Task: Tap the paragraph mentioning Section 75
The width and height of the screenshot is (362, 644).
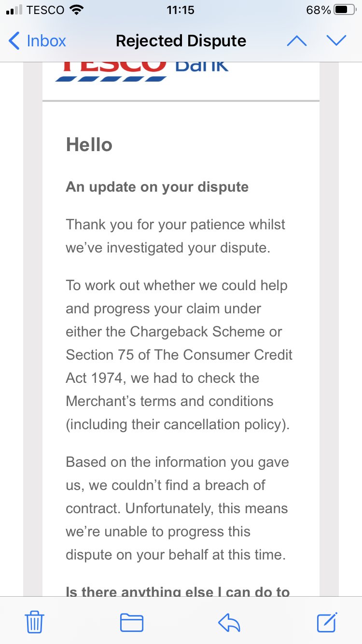Action: click(179, 355)
